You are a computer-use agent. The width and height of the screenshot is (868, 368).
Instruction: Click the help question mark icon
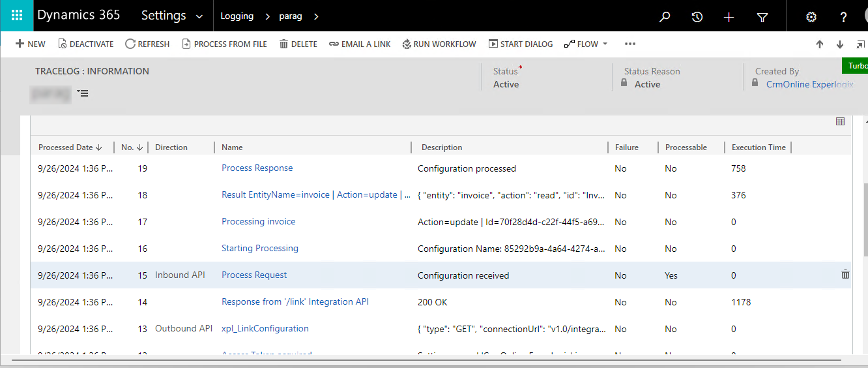pos(843,17)
